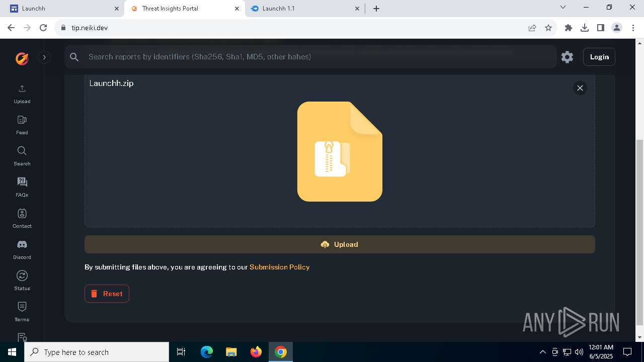Viewport: 644px width, 362px height.
Task: Click the Threat Insights Portal logo
Action: (22, 58)
